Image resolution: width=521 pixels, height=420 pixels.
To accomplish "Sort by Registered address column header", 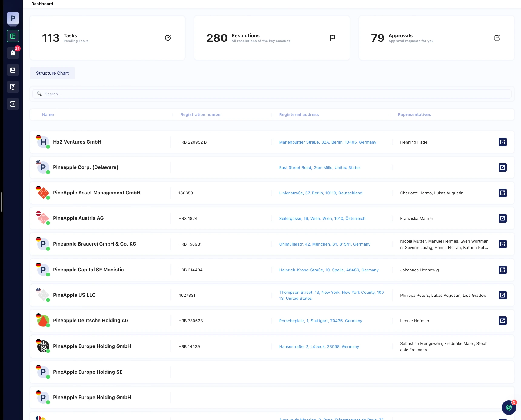I will (x=299, y=114).
